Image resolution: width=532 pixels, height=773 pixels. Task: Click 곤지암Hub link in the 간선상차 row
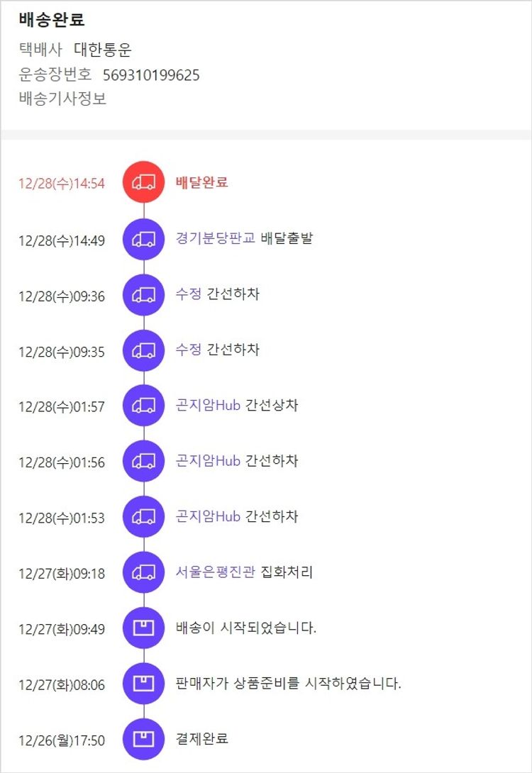(x=208, y=406)
